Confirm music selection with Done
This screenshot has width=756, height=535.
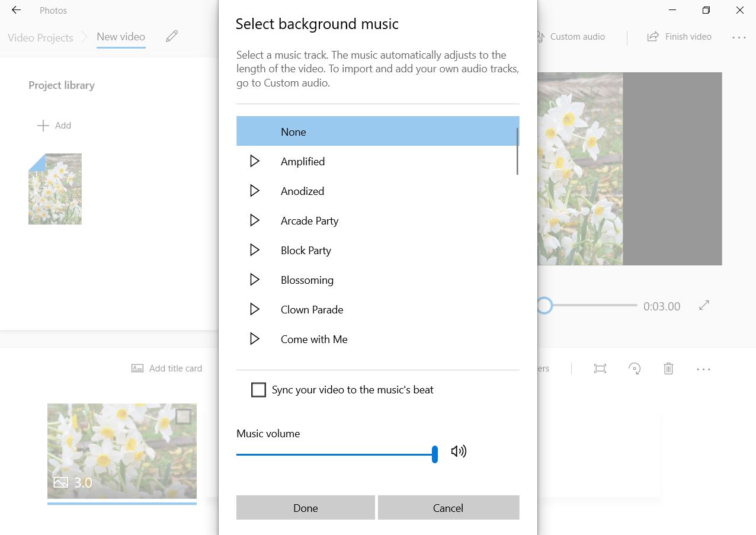tap(306, 508)
